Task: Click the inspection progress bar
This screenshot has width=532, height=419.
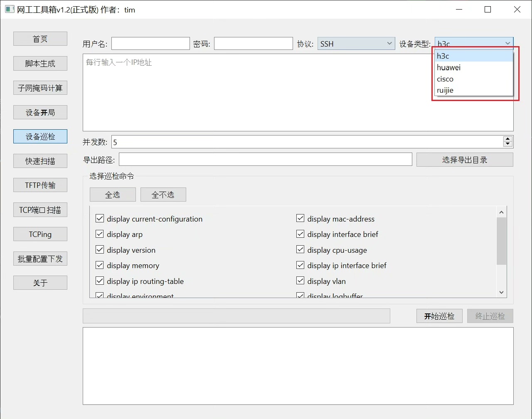Action: (236, 316)
